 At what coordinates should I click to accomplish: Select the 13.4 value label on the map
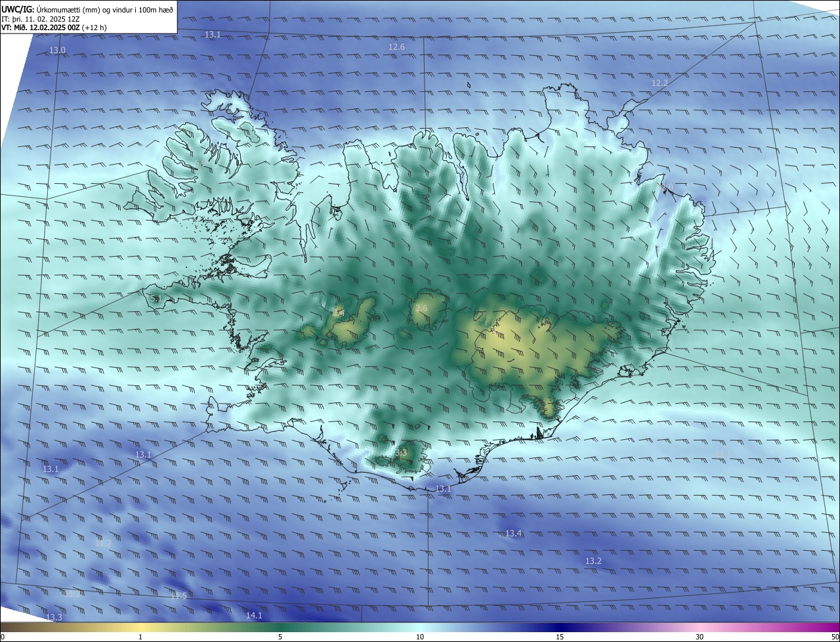(x=513, y=534)
